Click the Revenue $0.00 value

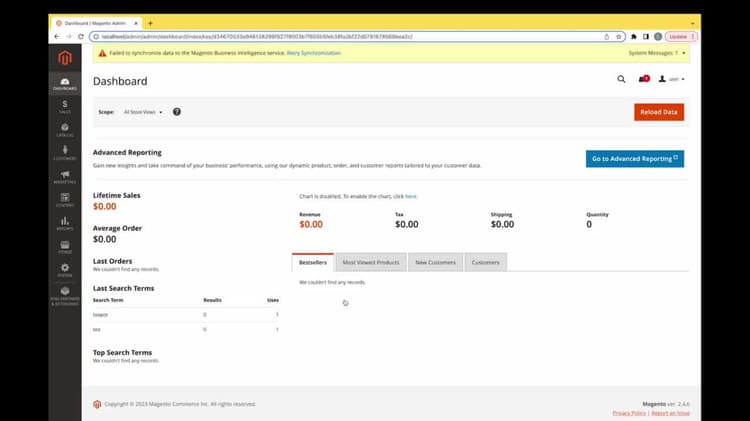(311, 224)
